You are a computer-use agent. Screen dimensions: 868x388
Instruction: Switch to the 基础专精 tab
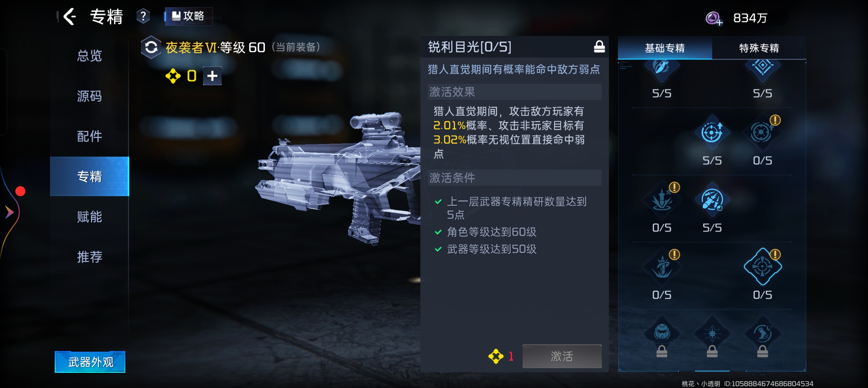point(665,48)
